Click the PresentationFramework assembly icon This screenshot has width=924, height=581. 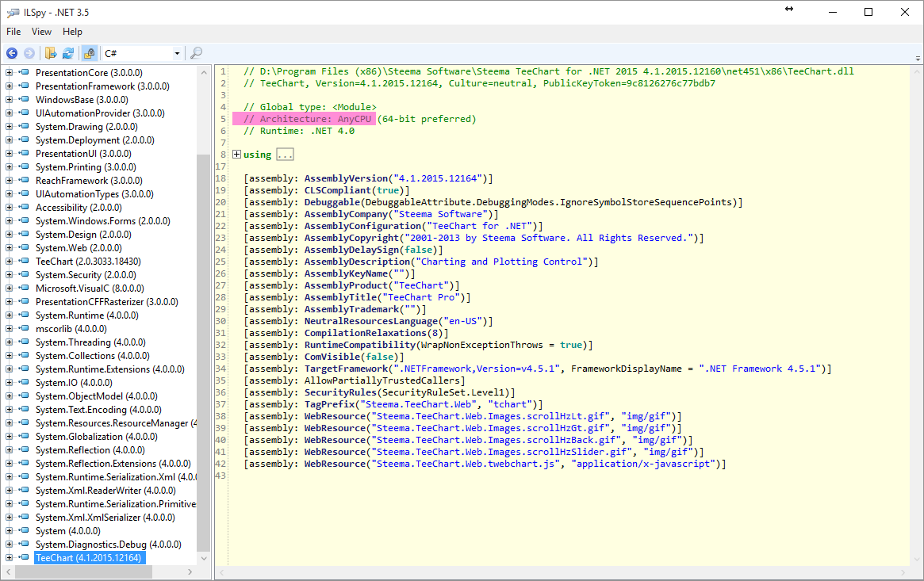(24, 86)
